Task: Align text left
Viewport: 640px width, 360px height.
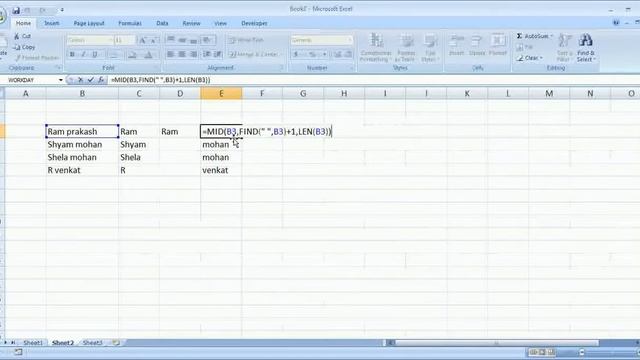Action: tap(171, 54)
